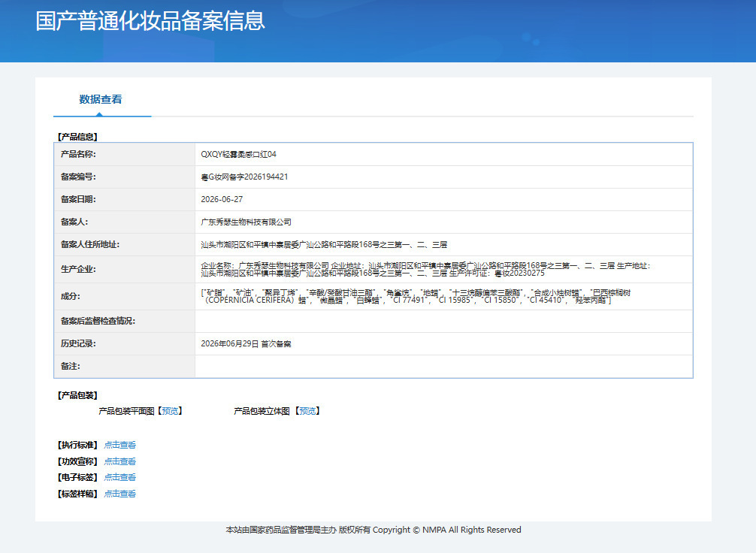Click the 【电子标签】 label

(77, 477)
